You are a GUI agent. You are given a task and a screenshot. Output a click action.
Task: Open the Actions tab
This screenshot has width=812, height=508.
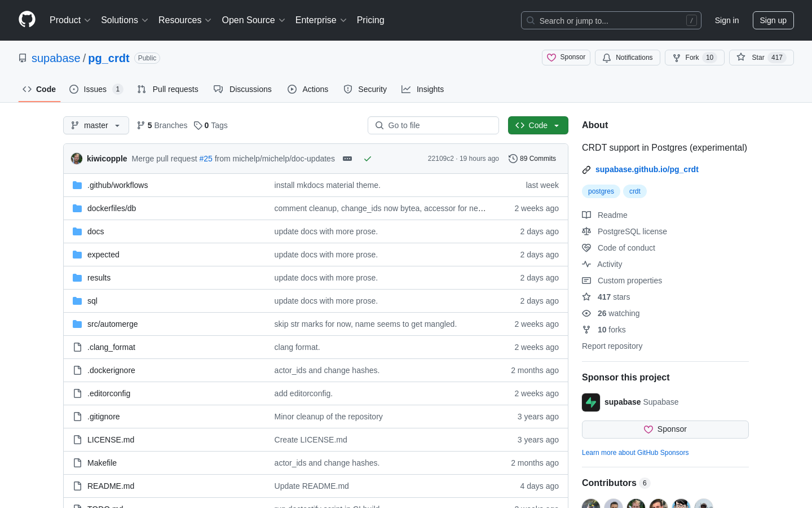[x=308, y=89]
